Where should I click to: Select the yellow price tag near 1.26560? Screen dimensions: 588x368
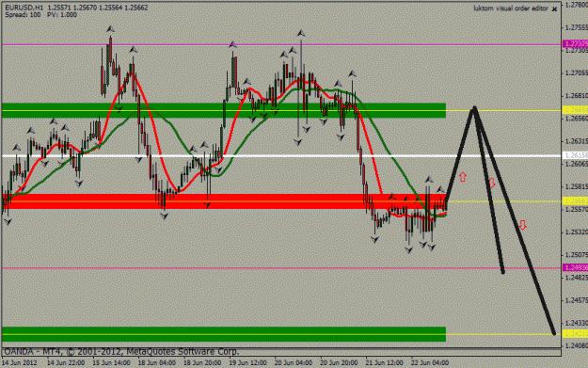pos(575,110)
